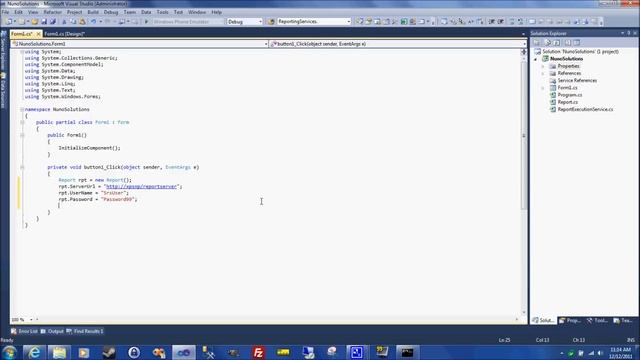Click the Find in Files icon beside ReportingServices box
This screenshot has height=360, width=640.
[271, 22]
